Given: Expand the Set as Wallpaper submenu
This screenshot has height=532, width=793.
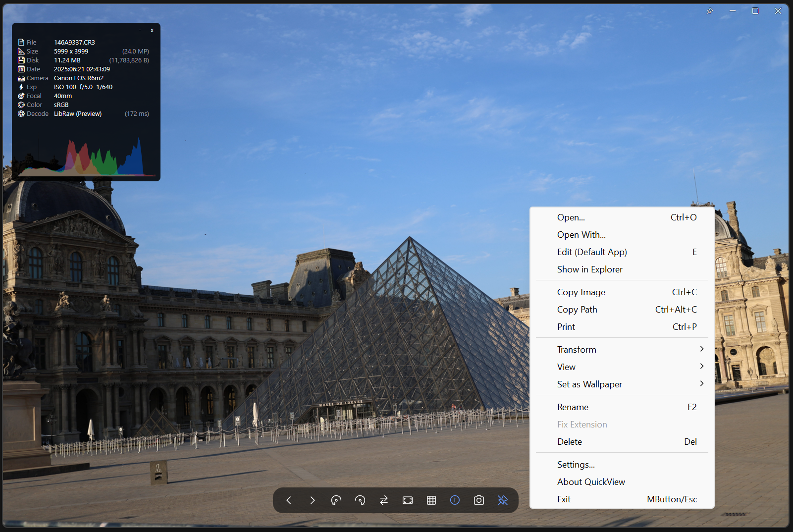Looking at the screenshot, I should [589, 384].
